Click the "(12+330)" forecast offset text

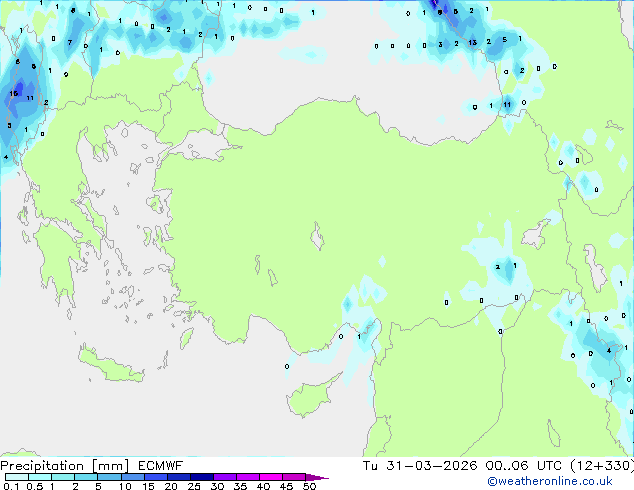click(602, 466)
